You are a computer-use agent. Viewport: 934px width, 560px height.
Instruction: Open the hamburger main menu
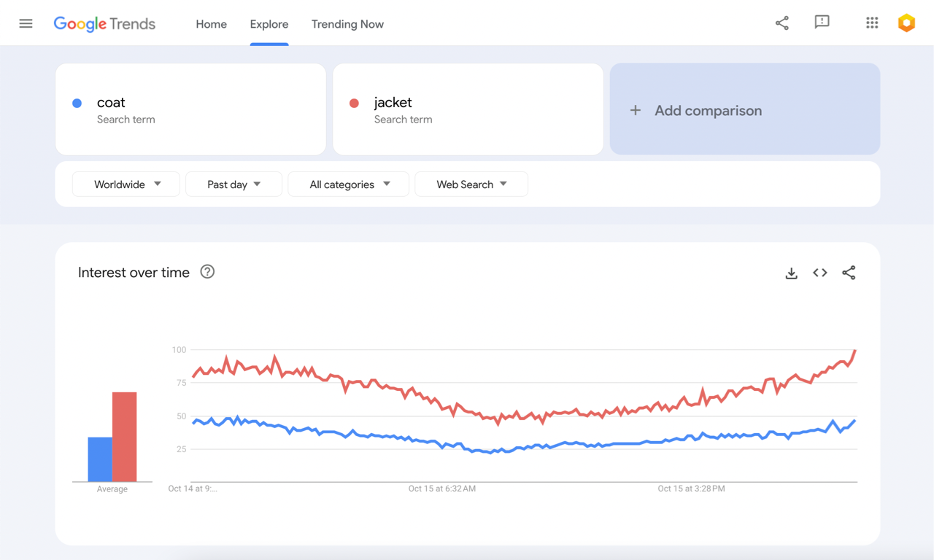pos(26,23)
